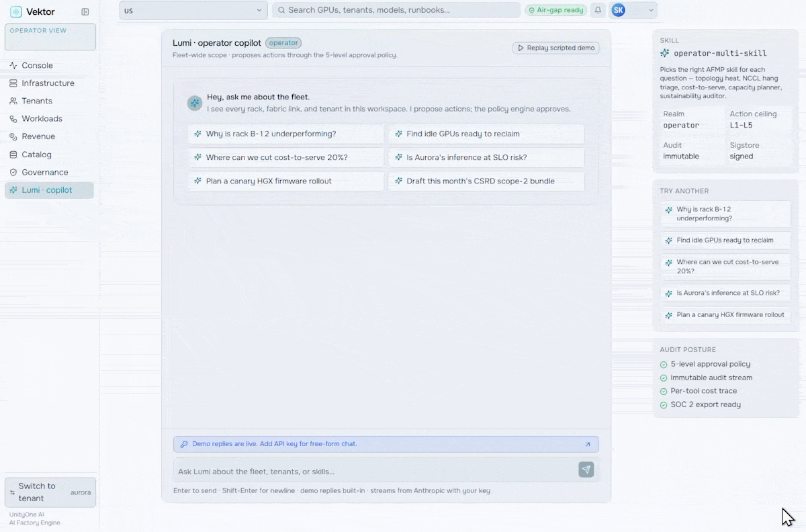This screenshot has height=532, width=806.
Task: Click the Catalog database icon
Action: 13,154
